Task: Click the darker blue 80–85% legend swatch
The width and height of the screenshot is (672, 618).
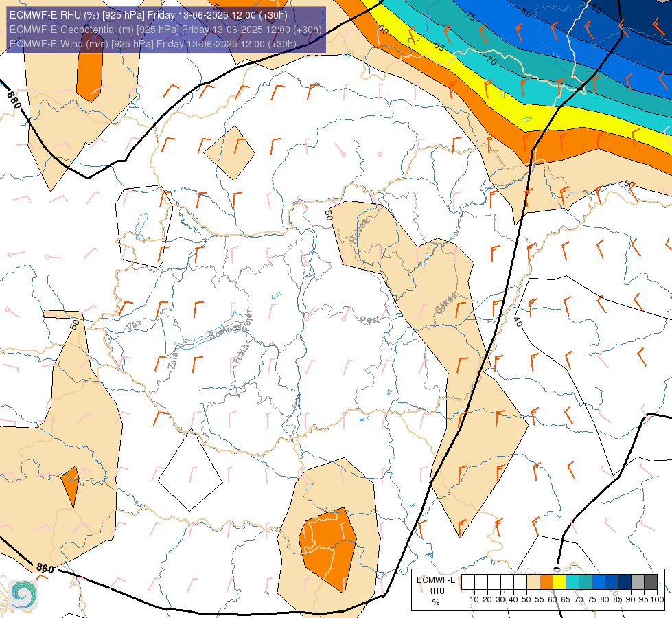Action: [612, 582]
